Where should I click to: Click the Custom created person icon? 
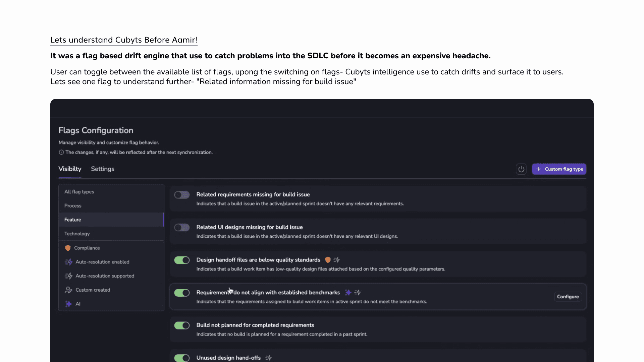[68, 290]
